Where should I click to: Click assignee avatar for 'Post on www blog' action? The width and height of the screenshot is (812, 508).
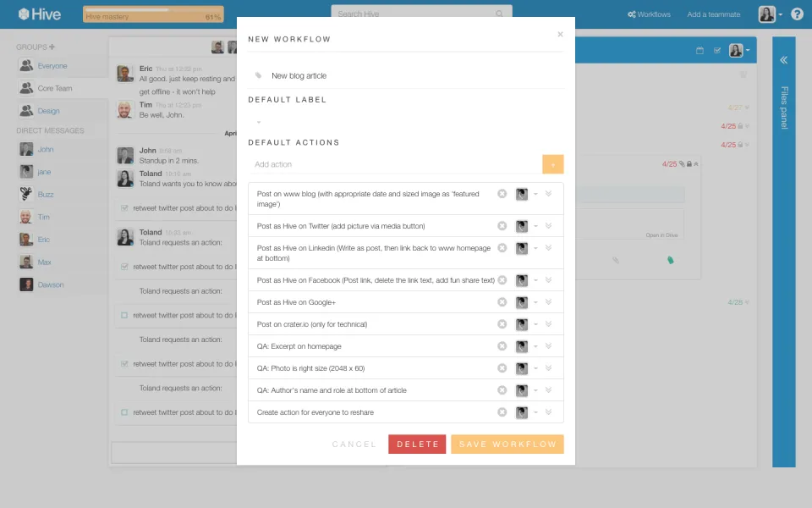[x=522, y=195]
